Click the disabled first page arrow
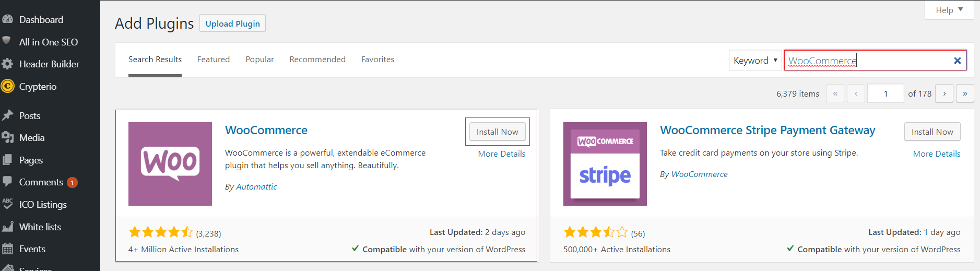This screenshot has width=980, height=271. [835, 93]
